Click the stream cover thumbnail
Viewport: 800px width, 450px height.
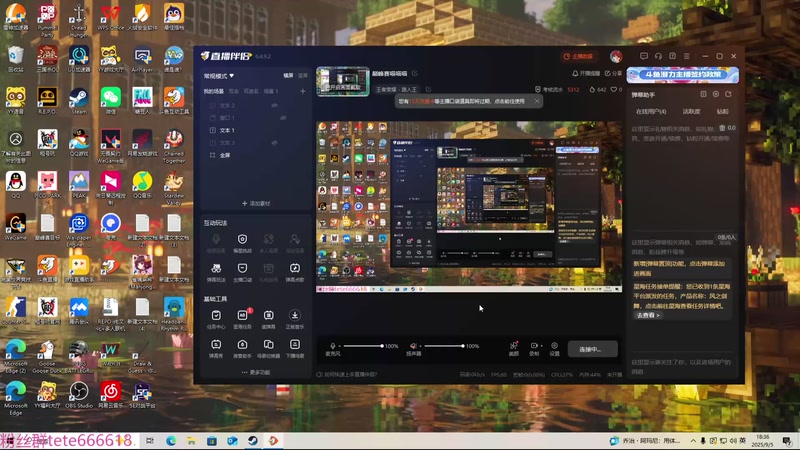coord(342,81)
